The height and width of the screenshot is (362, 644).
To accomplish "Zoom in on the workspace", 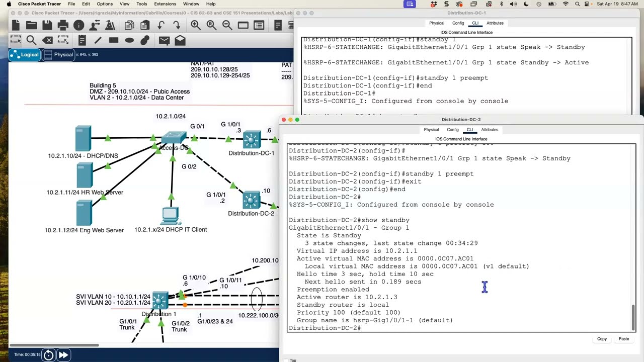I will (x=196, y=25).
